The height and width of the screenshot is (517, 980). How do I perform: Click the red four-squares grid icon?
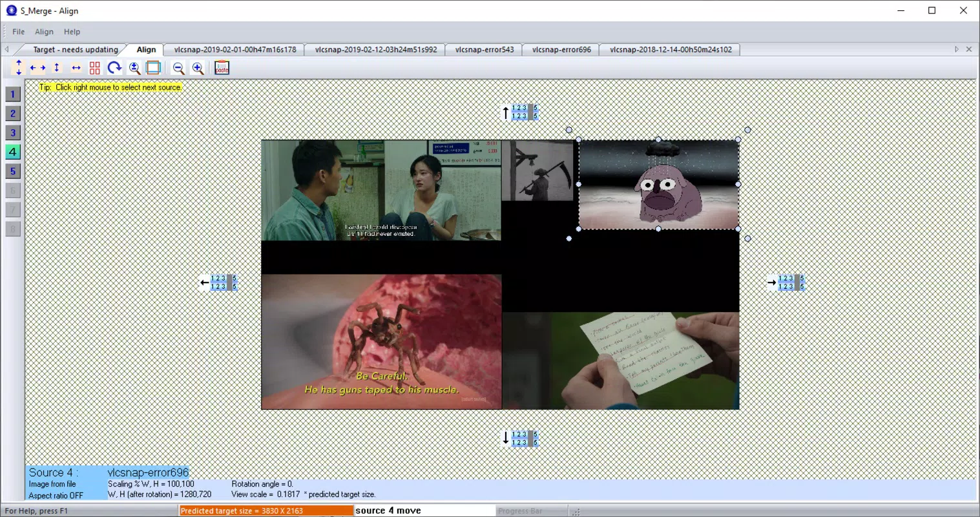pyautogui.click(x=95, y=68)
